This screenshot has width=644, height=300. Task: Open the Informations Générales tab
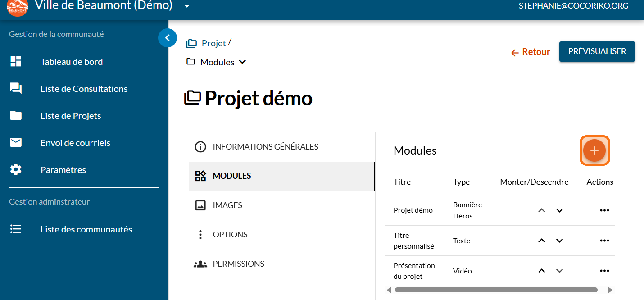265,147
